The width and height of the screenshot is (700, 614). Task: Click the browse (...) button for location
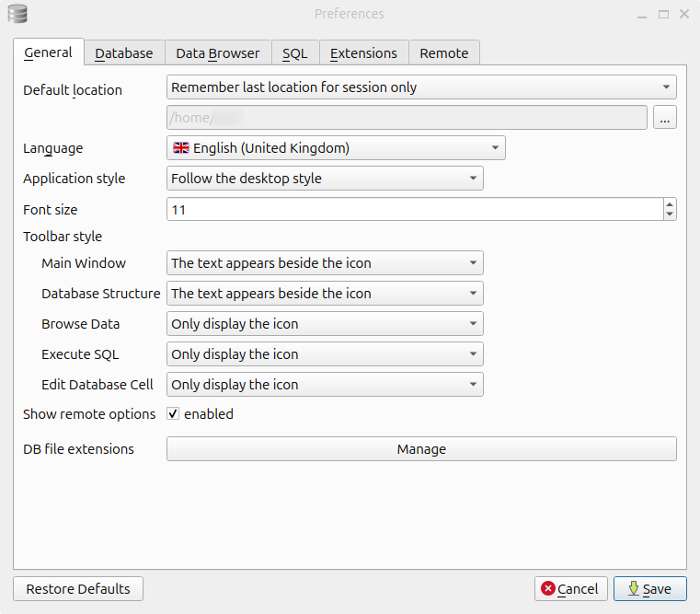pyautogui.click(x=665, y=118)
